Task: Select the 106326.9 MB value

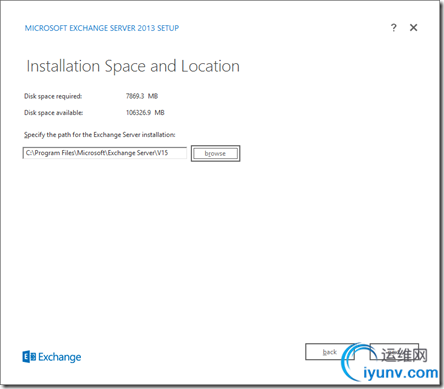Action: click(145, 113)
